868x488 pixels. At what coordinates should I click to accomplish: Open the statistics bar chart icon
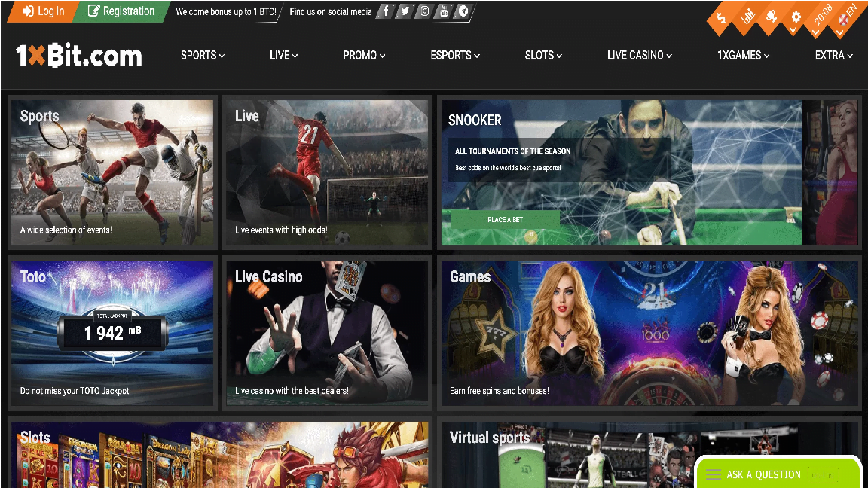click(x=747, y=17)
